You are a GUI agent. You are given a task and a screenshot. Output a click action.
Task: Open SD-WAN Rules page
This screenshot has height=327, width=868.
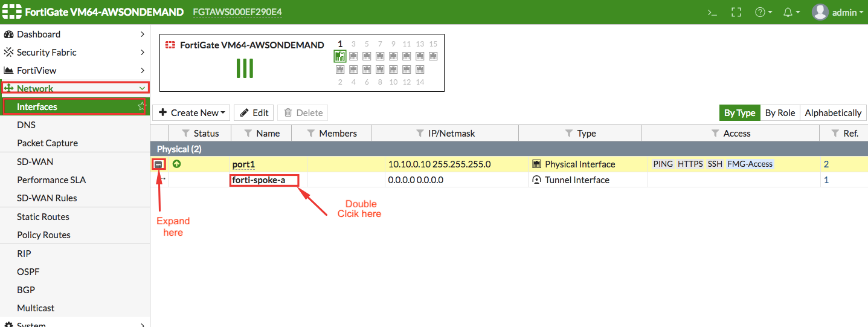(x=75, y=198)
